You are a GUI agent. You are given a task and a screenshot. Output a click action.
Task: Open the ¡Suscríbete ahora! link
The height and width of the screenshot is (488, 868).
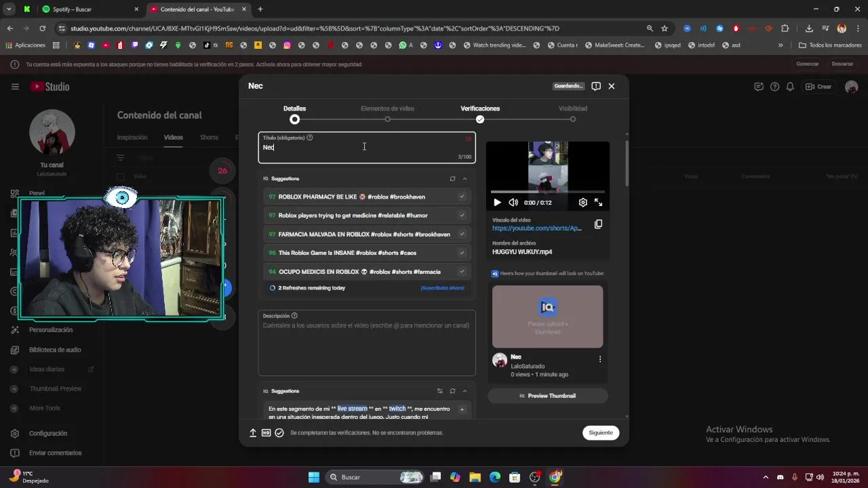(442, 288)
